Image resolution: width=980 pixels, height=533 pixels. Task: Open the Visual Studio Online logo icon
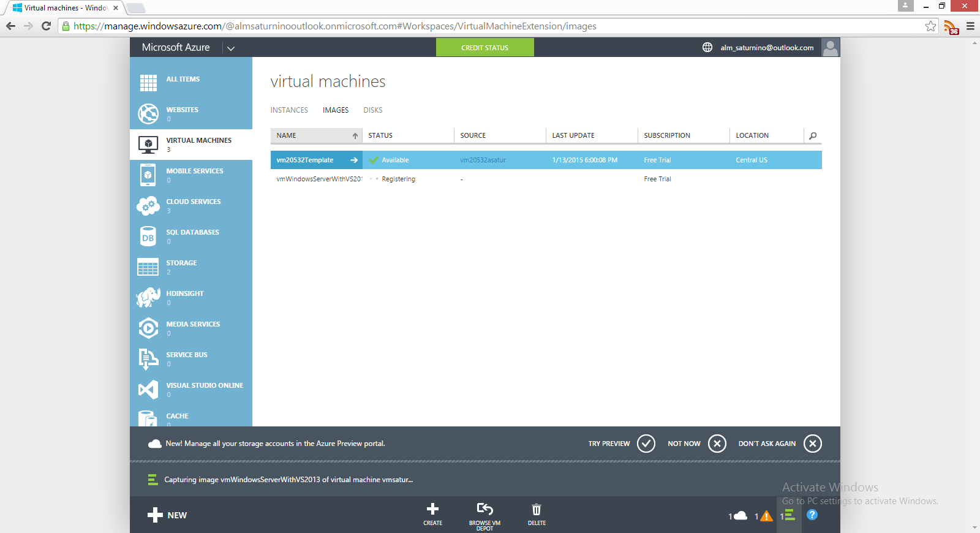(148, 390)
